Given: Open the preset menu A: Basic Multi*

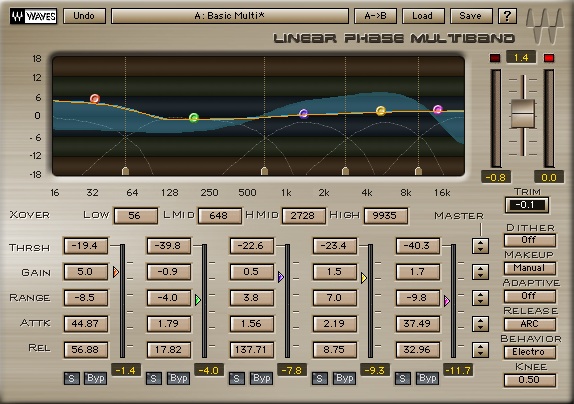Looking at the screenshot, I should coord(230,16).
